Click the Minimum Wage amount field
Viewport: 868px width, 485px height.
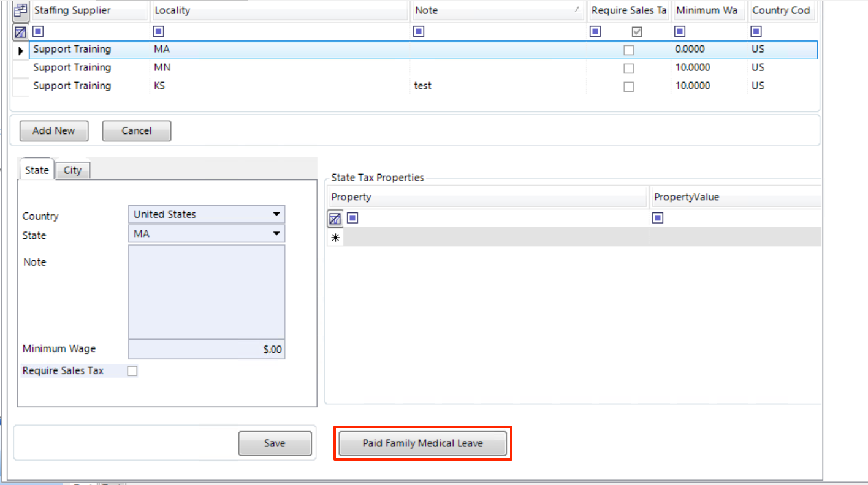[207, 349]
